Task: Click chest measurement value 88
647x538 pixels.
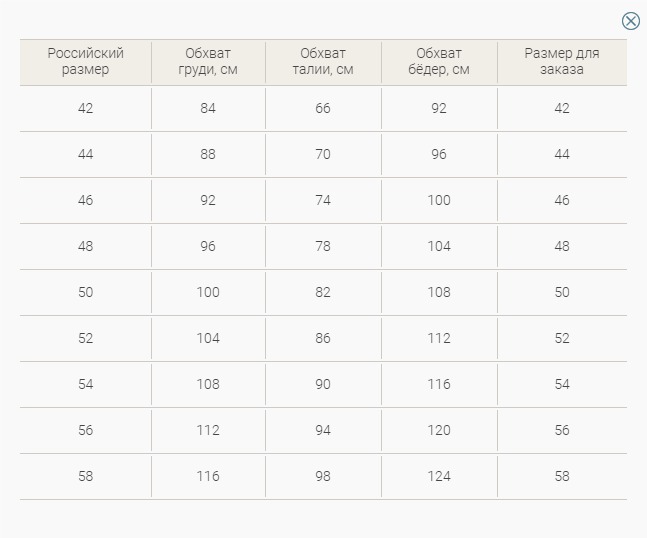Action: (x=208, y=154)
